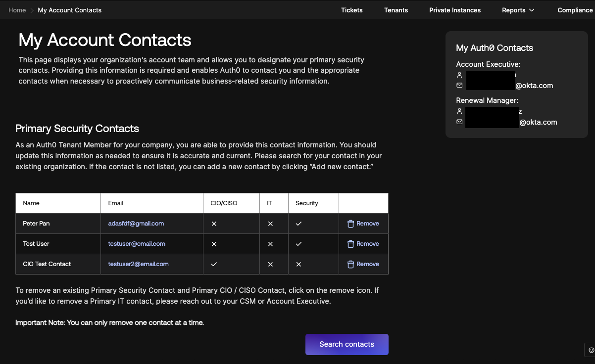Click the person icon under Account Executive
Viewport: 595px width, 364px height.
pos(459,75)
